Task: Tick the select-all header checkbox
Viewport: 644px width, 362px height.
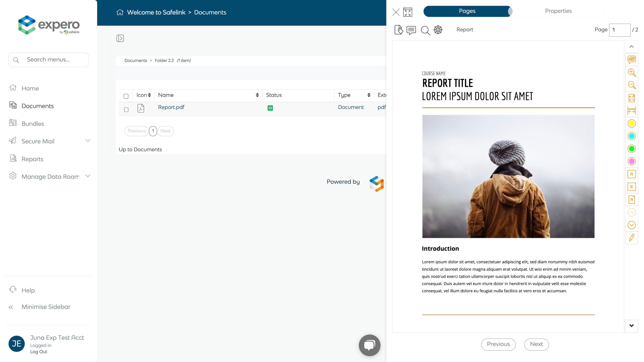Action: [x=126, y=96]
